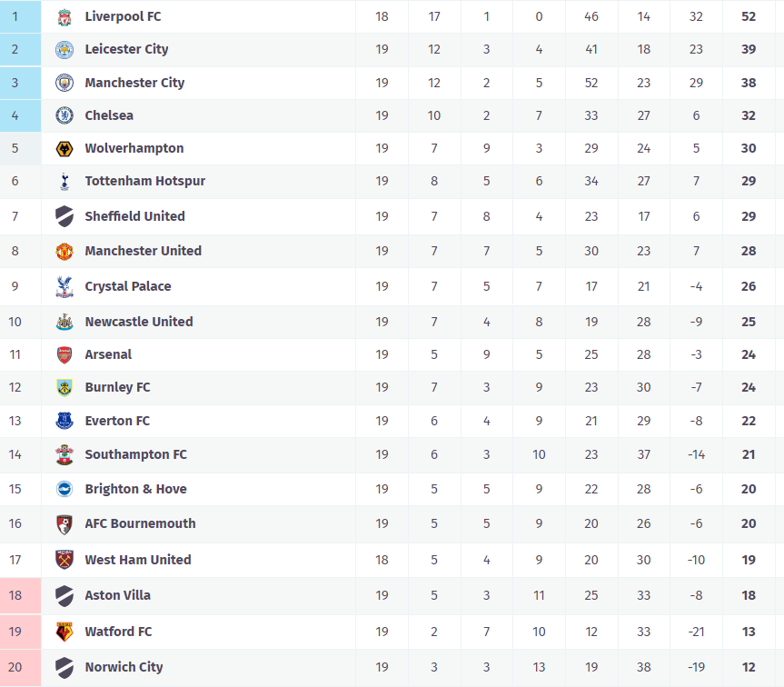Click the Liverpool FC club crest
Screen dimensions: 784x687
point(65,16)
